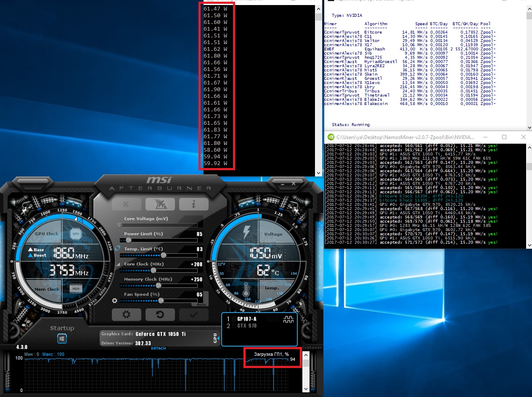Screen dimensions: 532x397
Task: Toggle link between Power and Temp limits
Action: tap(117, 248)
